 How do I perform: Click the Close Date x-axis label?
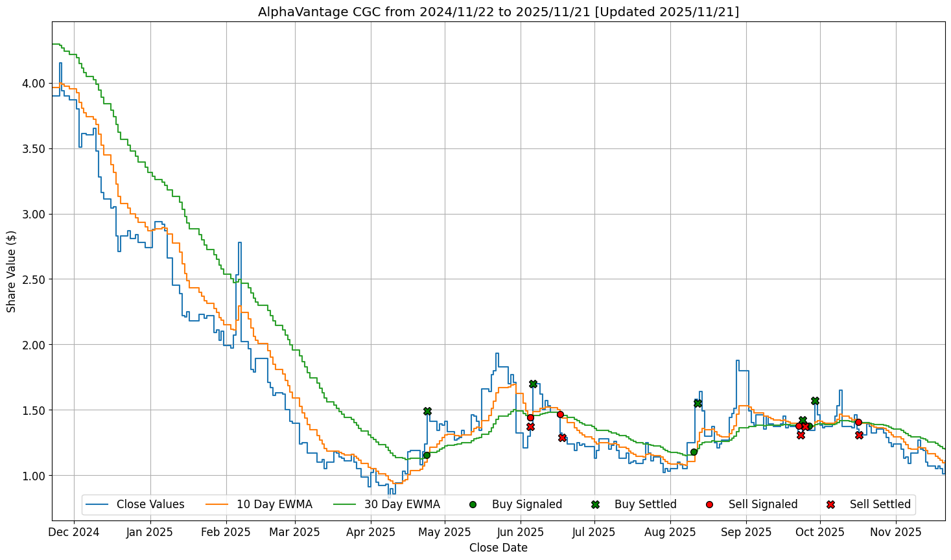(x=498, y=548)
